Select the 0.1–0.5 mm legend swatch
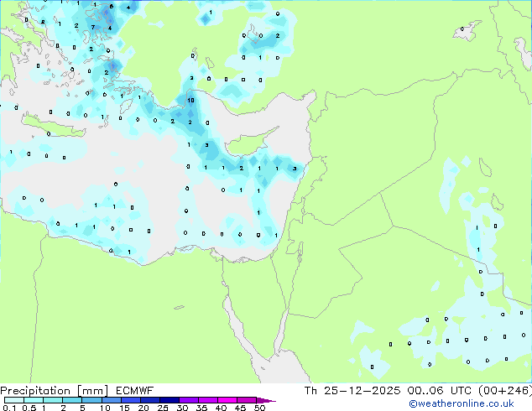 pos(14,400)
